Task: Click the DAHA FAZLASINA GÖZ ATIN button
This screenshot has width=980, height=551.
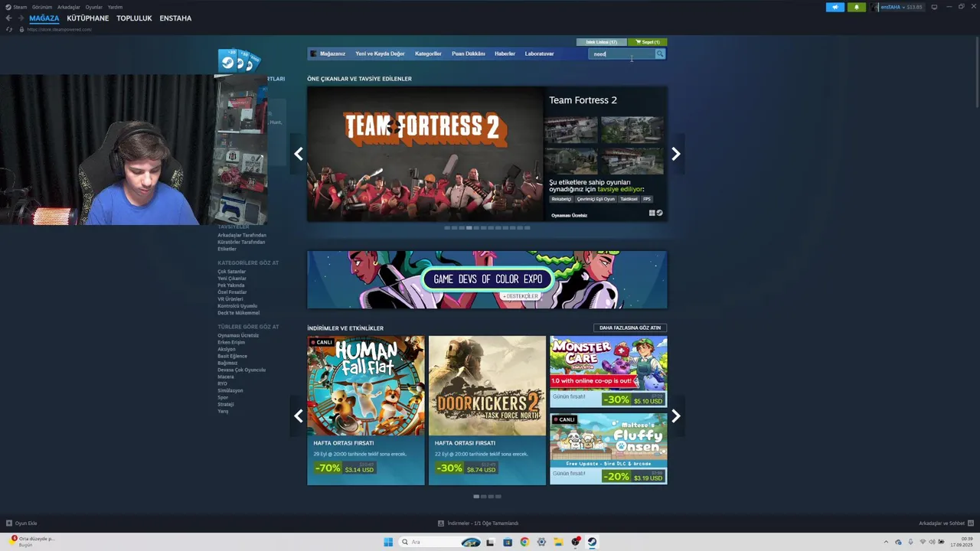Action: (630, 328)
